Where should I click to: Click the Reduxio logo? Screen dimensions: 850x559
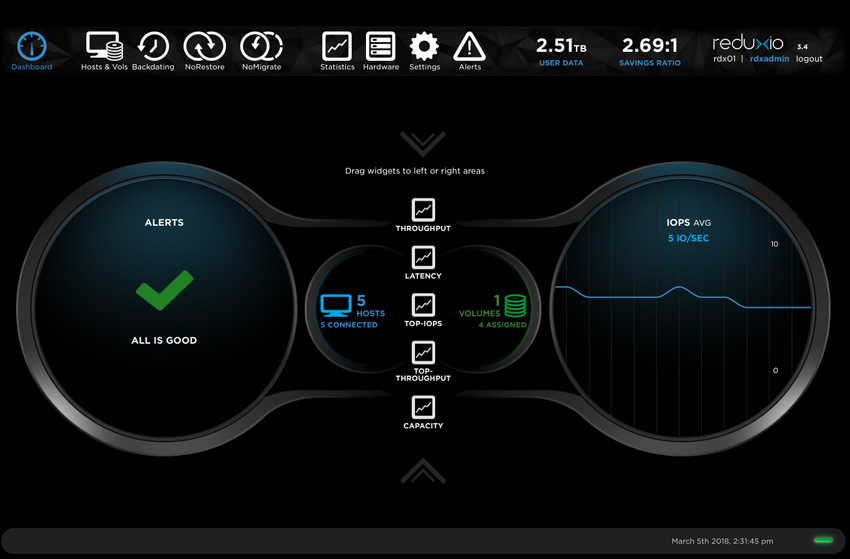tap(748, 43)
